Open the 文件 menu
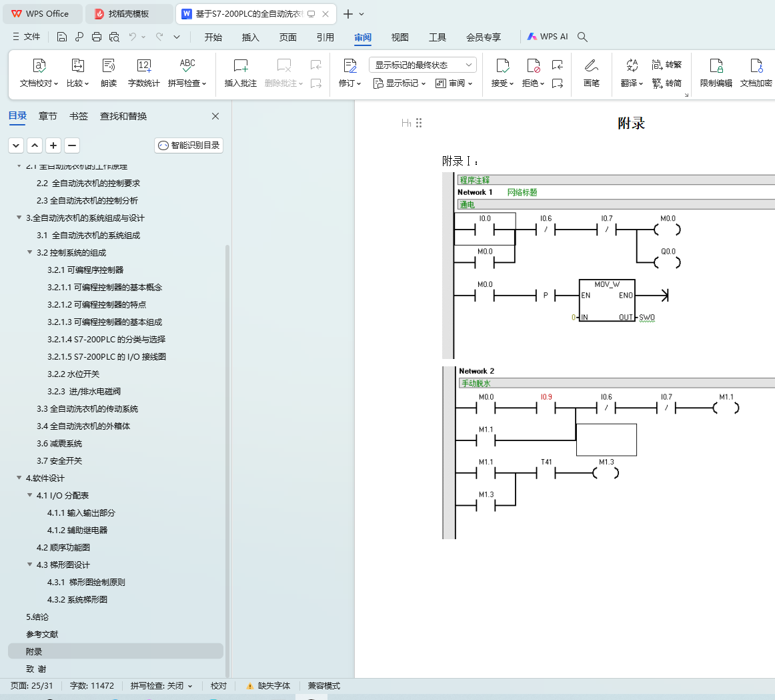The image size is (775, 700). click(27, 37)
